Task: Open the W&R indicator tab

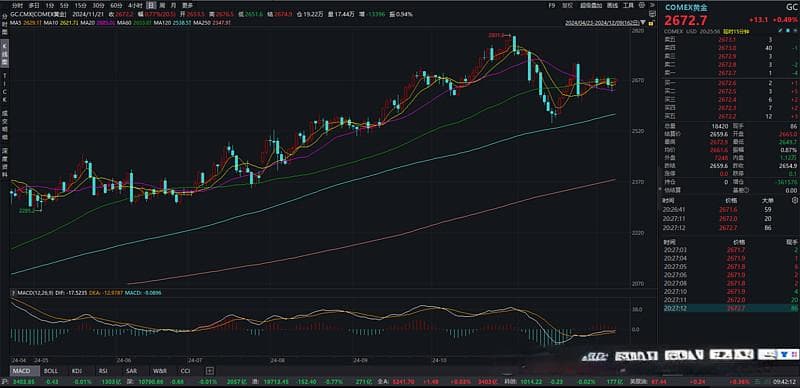Action: [x=159, y=371]
